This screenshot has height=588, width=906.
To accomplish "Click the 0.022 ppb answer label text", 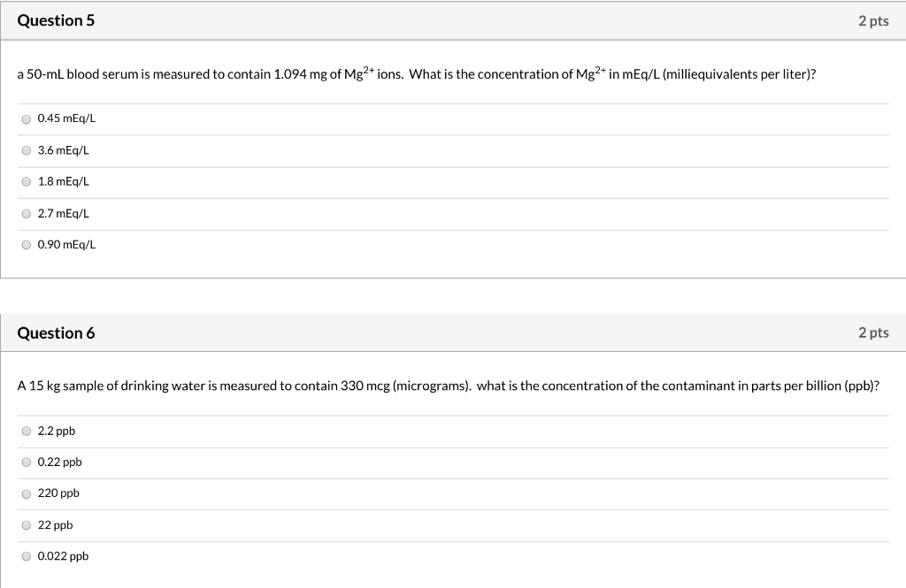I will point(63,556).
